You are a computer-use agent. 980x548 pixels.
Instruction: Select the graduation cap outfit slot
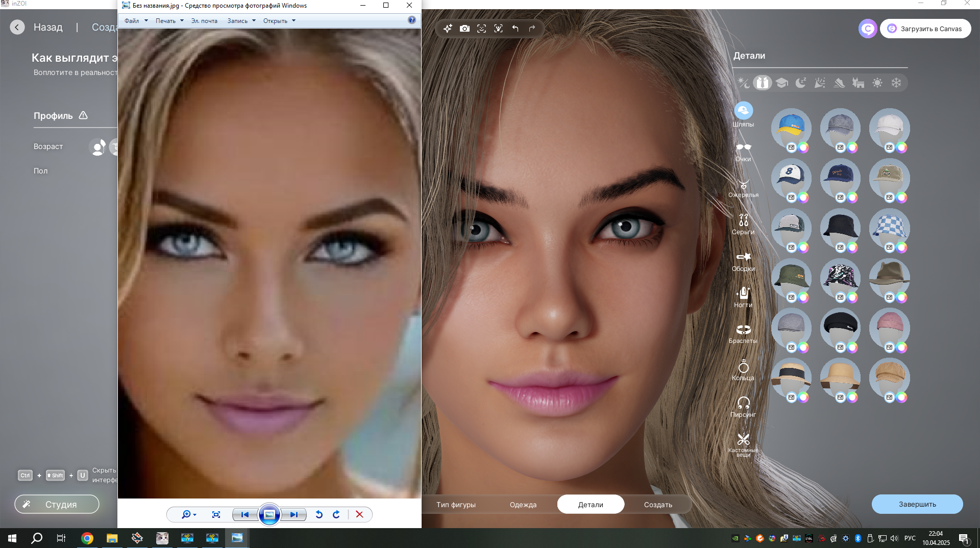pos(781,83)
